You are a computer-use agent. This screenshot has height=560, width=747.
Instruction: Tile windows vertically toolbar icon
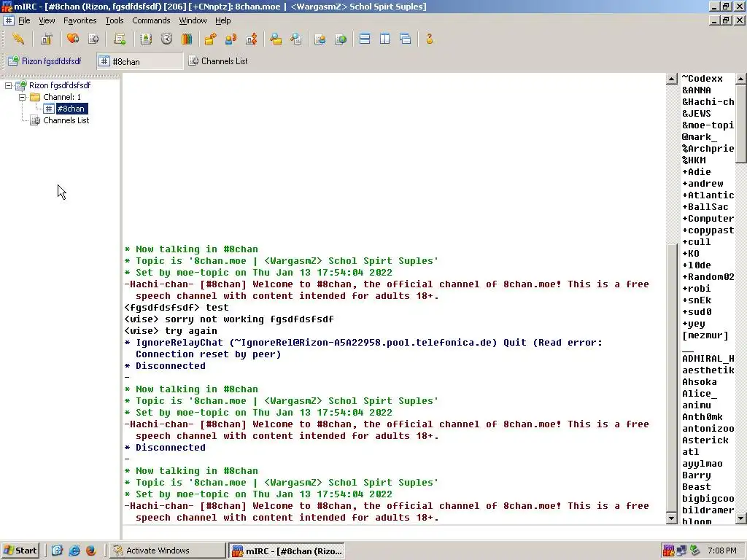click(385, 39)
